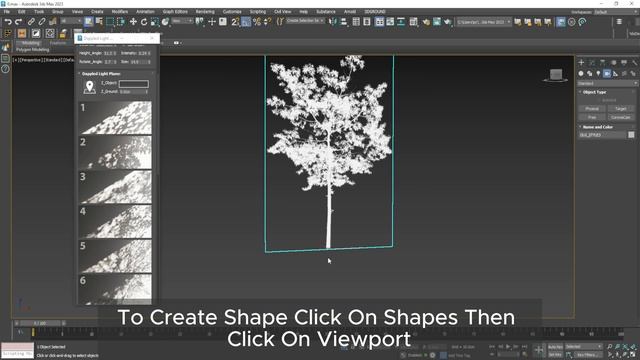640x360 pixels.
Task: Click the Redo arrow icon
Action: coord(18,22)
